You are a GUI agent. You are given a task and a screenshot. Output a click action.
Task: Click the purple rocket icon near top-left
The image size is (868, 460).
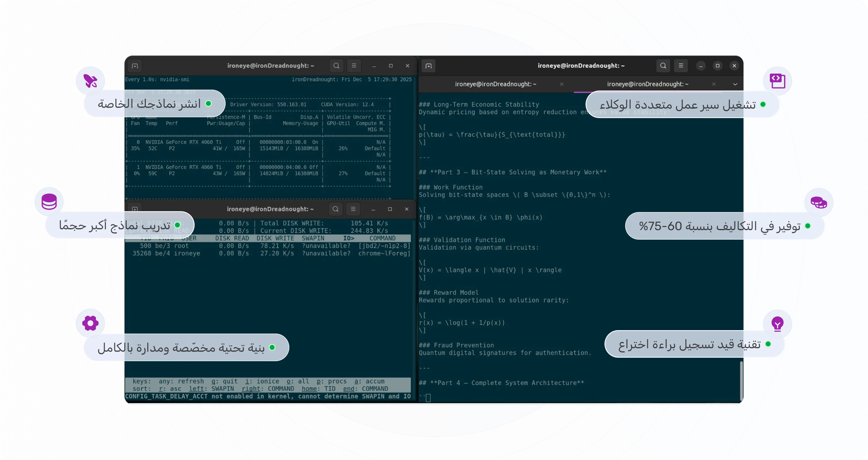click(90, 81)
